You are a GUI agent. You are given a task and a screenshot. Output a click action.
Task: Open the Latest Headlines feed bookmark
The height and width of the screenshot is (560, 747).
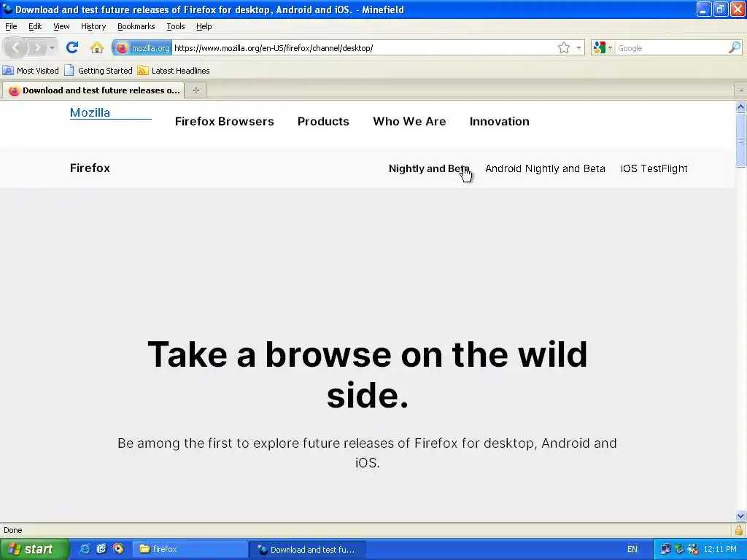click(x=174, y=71)
